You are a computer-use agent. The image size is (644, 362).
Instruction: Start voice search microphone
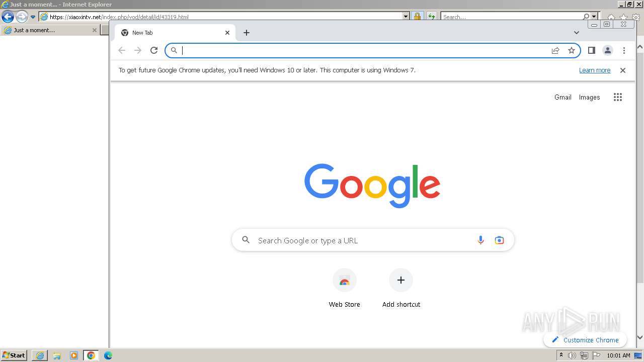(480, 240)
